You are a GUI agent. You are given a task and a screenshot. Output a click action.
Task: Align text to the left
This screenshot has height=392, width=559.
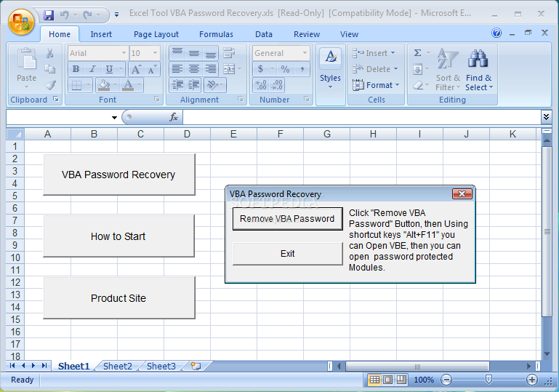click(x=177, y=69)
